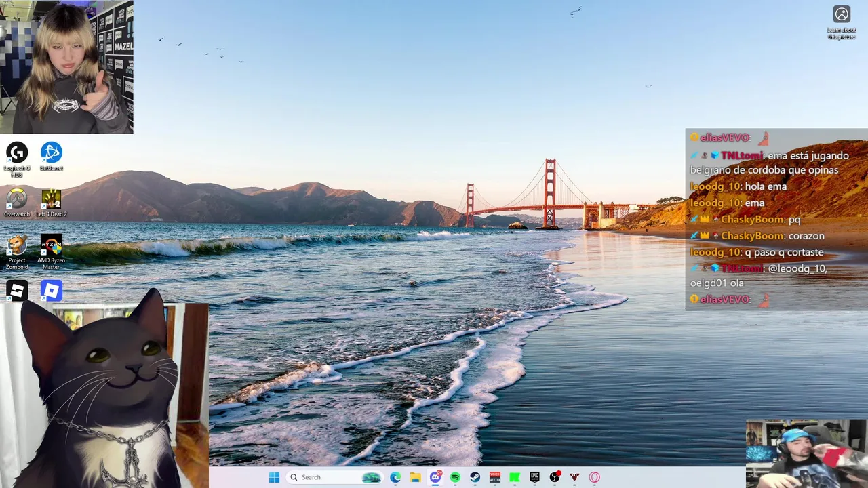Viewport: 868px width, 488px height.
Task: Open Microsoft Edge from the taskbar
Action: point(395,477)
